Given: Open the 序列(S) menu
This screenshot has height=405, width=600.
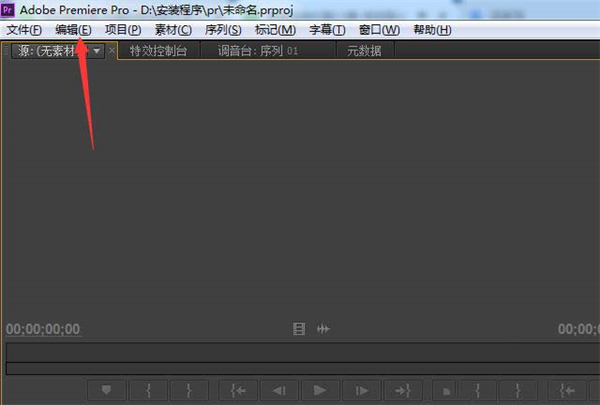Looking at the screenshot, I should pyautogui.click(x=223, y=30).
